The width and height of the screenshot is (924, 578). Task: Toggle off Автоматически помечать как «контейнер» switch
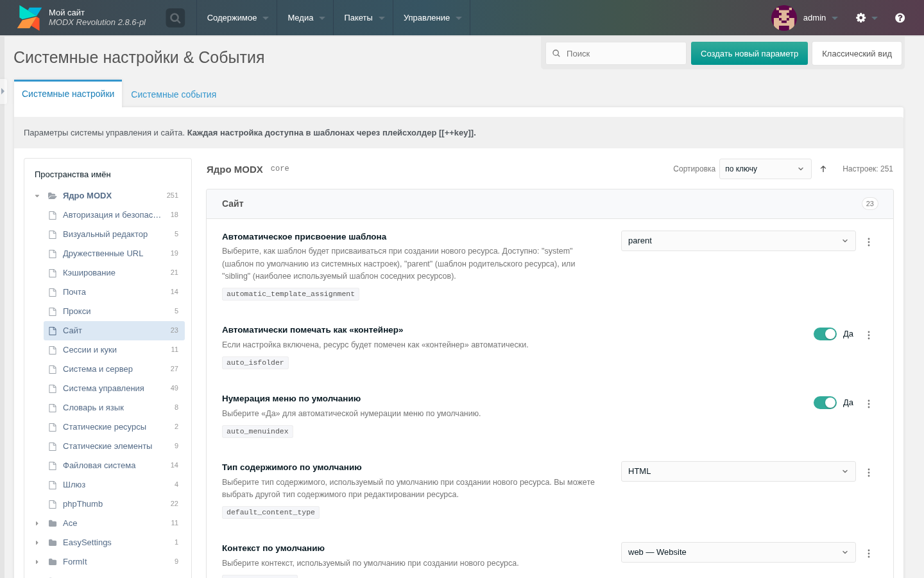[825, 334]
